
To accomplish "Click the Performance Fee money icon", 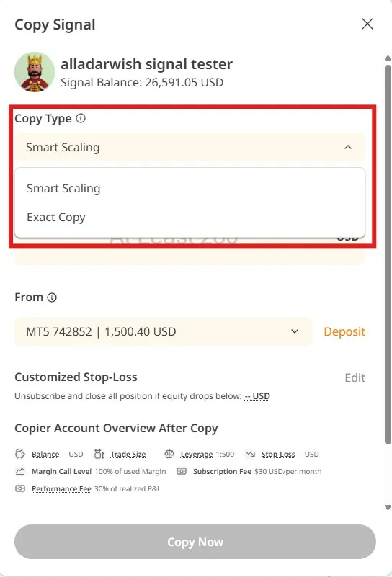I will [20, 488].
